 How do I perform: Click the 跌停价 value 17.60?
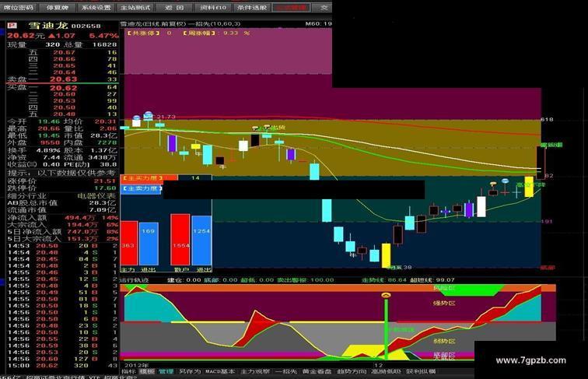(105, 188)
